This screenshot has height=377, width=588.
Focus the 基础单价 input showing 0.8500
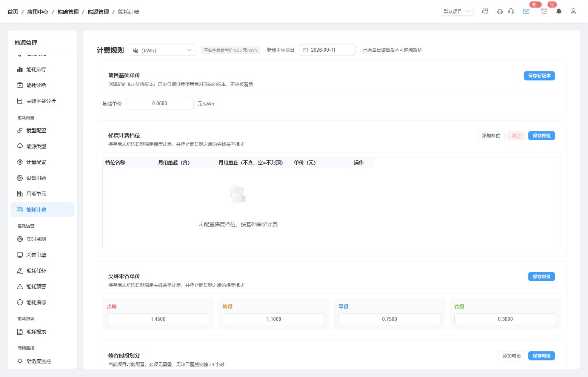160,104
